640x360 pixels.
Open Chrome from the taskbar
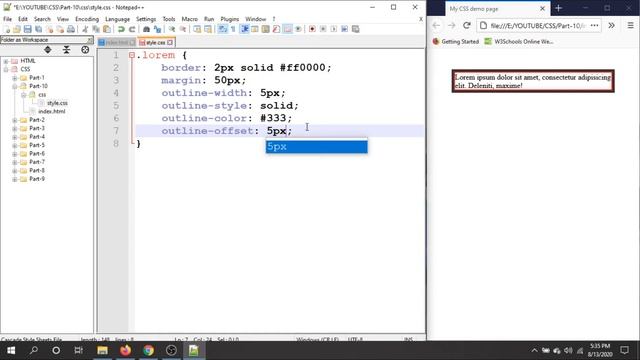click(x=149, y=350)
